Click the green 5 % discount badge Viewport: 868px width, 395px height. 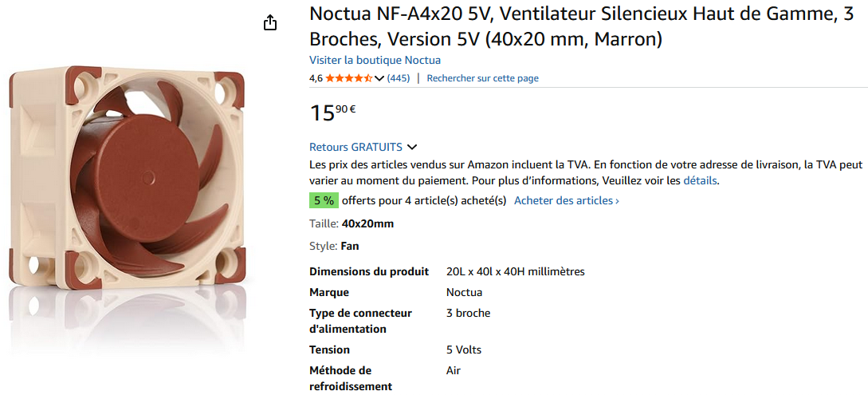[324, 200]
